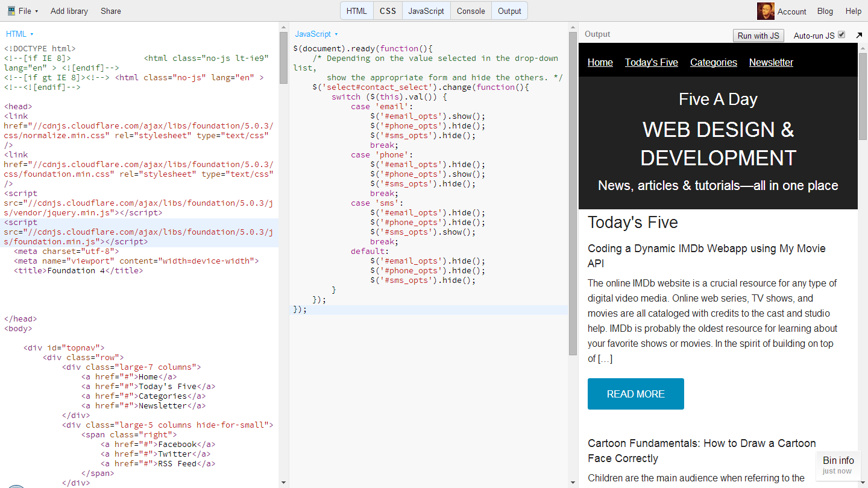This screenshot has width=868, height=488.
Task: Click the Output panel label
Action: (597, 34)
